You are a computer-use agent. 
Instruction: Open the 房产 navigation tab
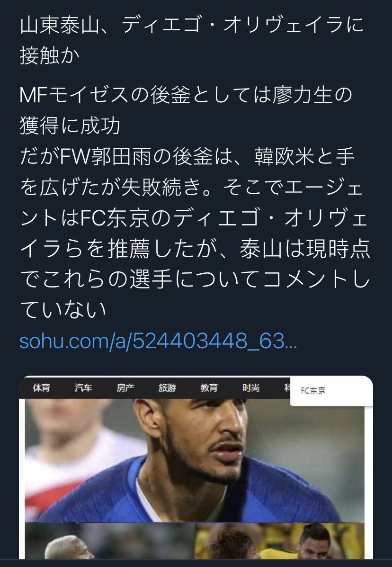(x=125, y=388)
